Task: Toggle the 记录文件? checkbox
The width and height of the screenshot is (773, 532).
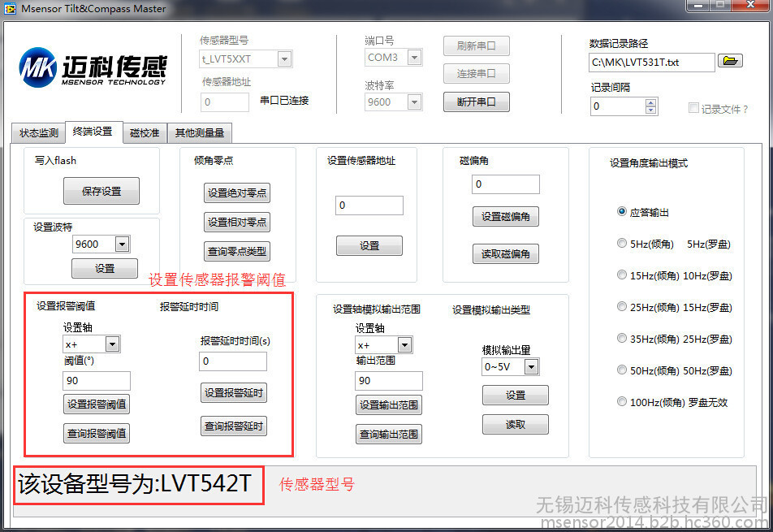Action: pos(693,107)
